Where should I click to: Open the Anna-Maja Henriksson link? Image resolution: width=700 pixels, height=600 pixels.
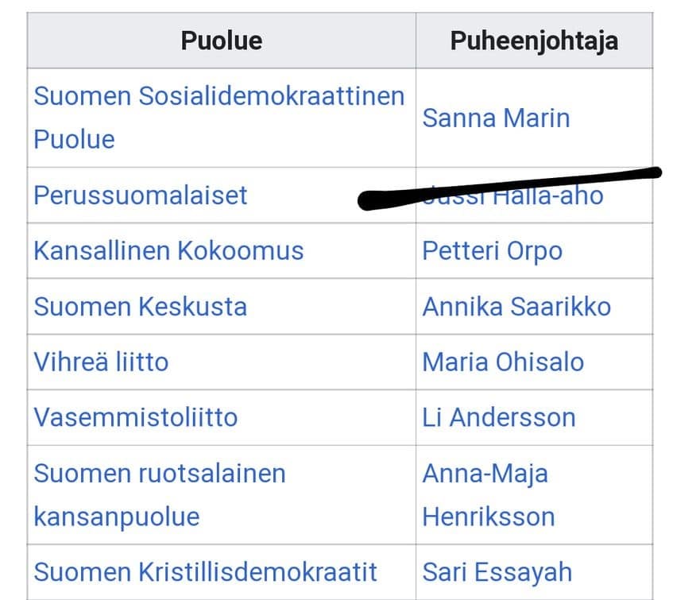click(x=489, y=495)
